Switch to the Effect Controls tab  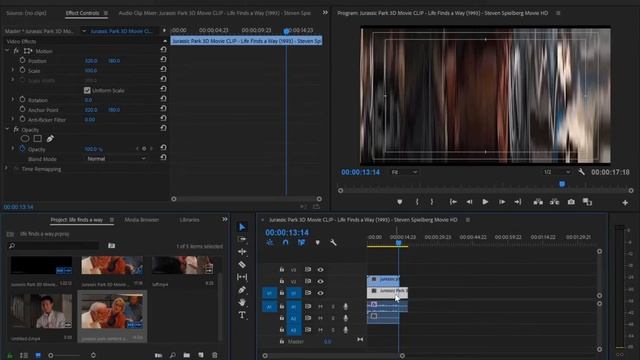(82, 13)
